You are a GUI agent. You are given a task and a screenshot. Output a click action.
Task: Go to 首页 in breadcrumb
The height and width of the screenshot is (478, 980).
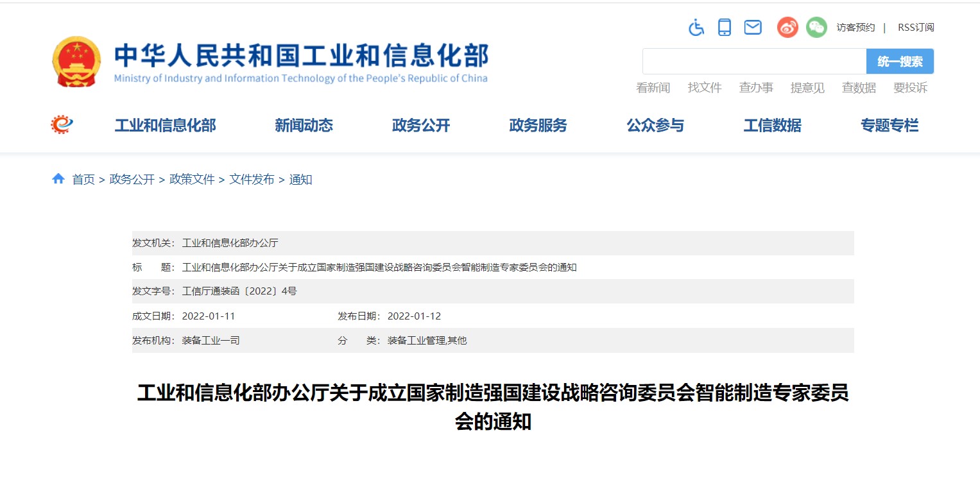(x=83, y=180)
